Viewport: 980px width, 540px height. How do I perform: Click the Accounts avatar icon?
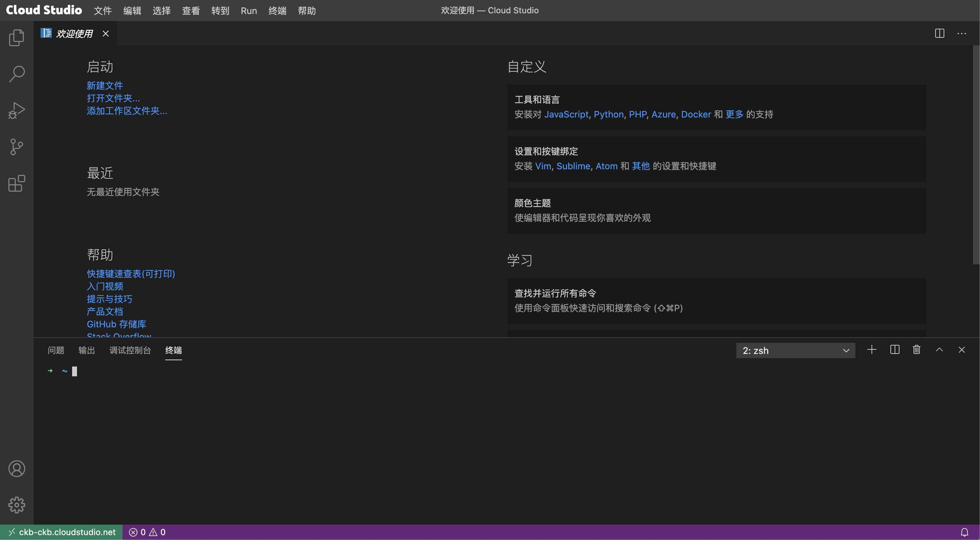pos(16,469)
